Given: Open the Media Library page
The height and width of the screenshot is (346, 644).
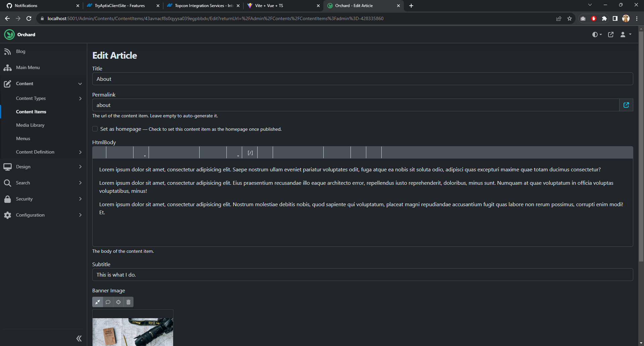Looking at the screenshot, I should click(x=30, y=125).
